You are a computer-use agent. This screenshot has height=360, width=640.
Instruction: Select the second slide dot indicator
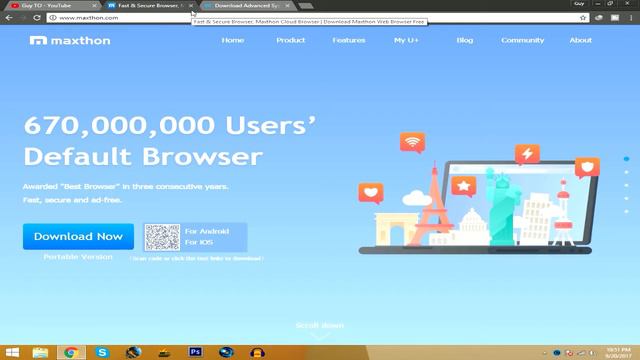pos(626,172)
